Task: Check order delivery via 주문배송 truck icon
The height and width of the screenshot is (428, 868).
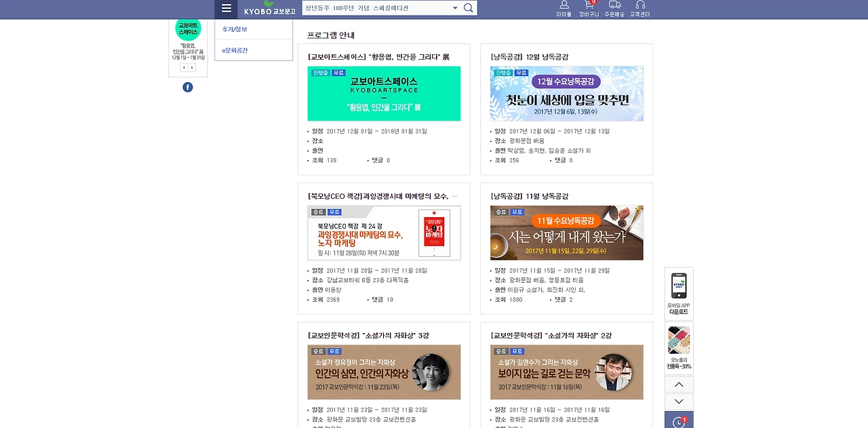Action: [x=614, y=7]
